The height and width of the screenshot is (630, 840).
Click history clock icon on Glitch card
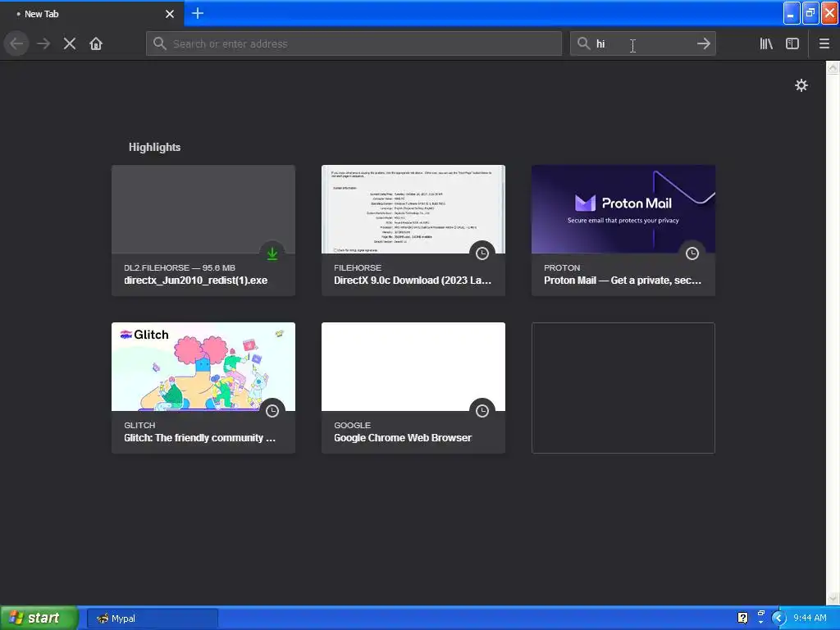point(272,411)
